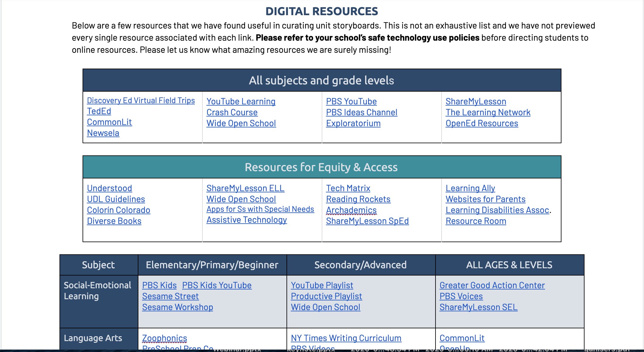Open the OpenEd Resources link
The image size is (644, 352).
click(482, 123)
